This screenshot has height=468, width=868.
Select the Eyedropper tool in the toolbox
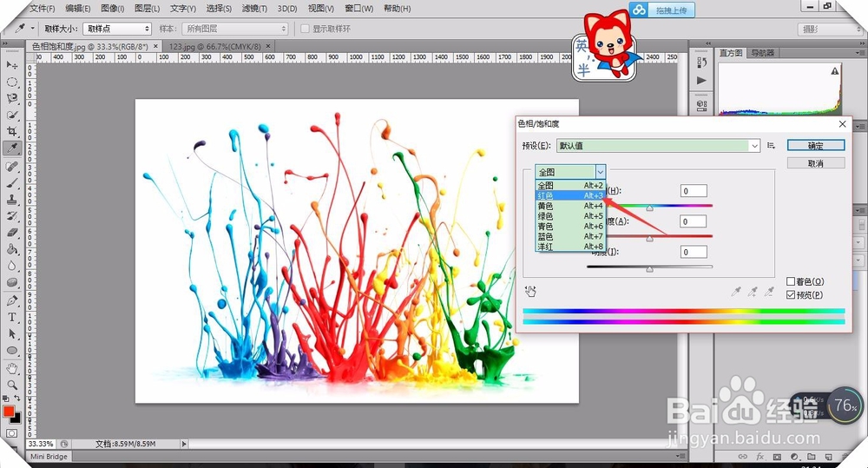[x=11, y=148]
